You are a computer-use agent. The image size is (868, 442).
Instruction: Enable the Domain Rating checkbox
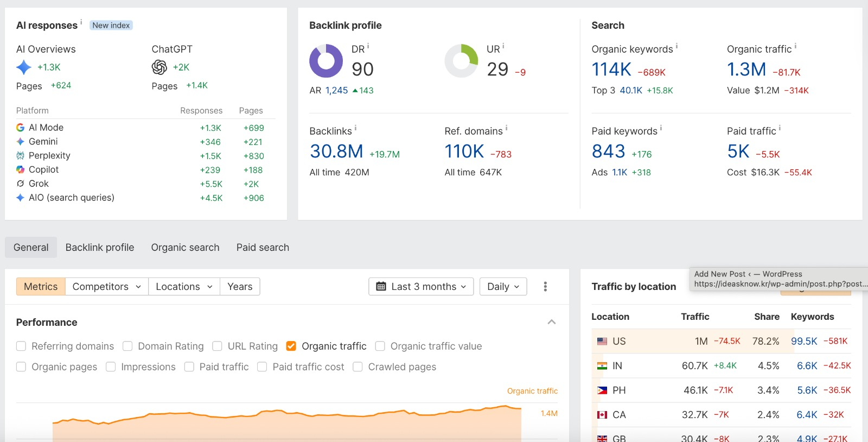coord(127,346)
